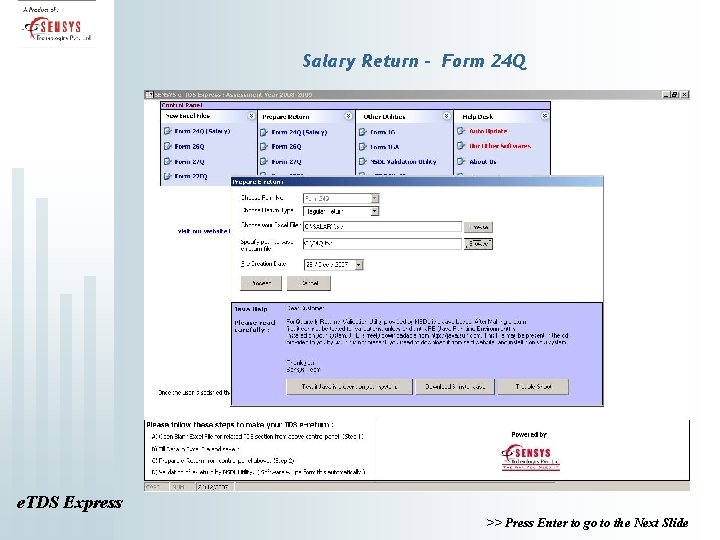The image size is (720, 540).
Task: Click the Prepare E-return dialog title bar
Action: 417,182
